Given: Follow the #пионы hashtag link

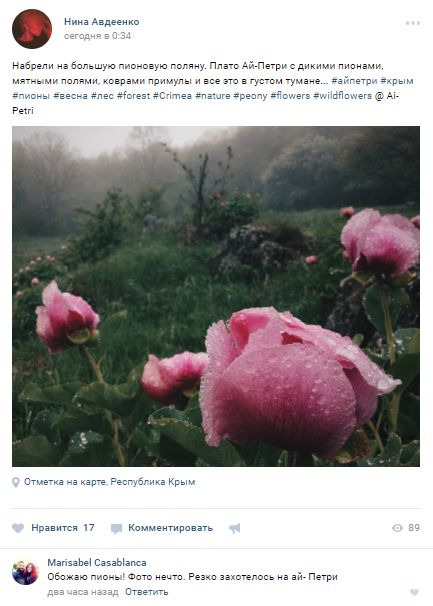Looking at the screenshot, I should tap(31, 96).
